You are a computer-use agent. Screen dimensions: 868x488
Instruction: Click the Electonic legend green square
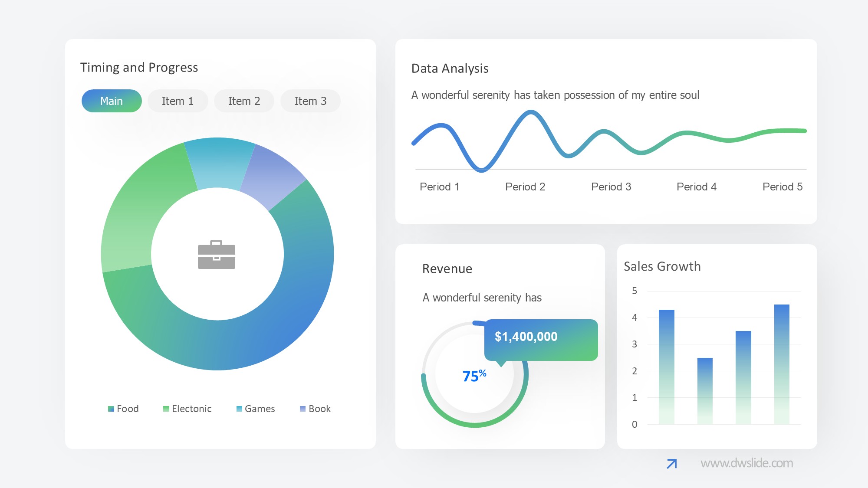coord(166,409)
